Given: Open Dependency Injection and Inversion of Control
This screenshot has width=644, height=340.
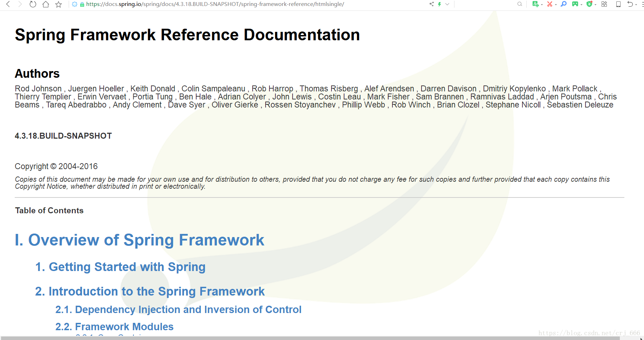Looking at the screenshot, I should point(178,310).
